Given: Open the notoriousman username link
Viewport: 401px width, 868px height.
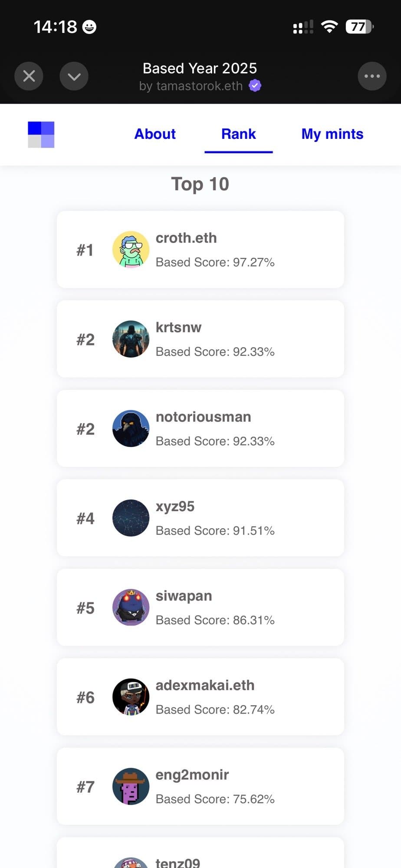Looking at the screenshot, I should (x=203, y=417).
